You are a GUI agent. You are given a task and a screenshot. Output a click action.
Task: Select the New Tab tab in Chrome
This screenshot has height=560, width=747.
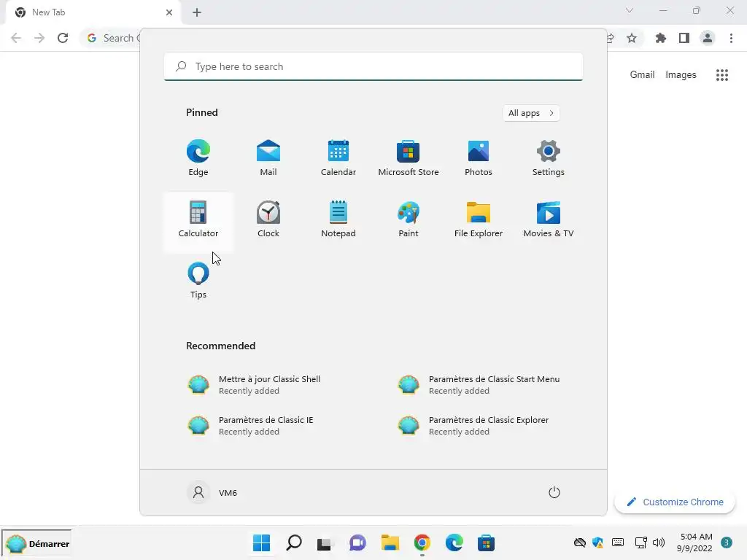[x=93, y=12]
